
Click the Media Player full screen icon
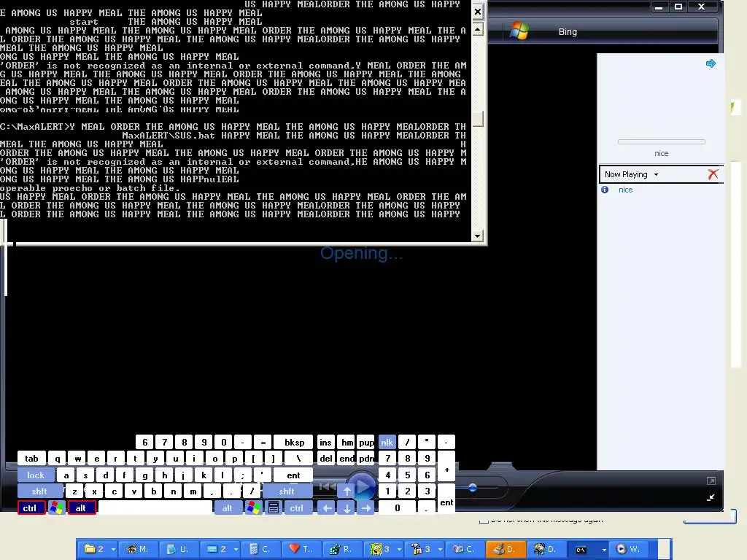point(711,481)
